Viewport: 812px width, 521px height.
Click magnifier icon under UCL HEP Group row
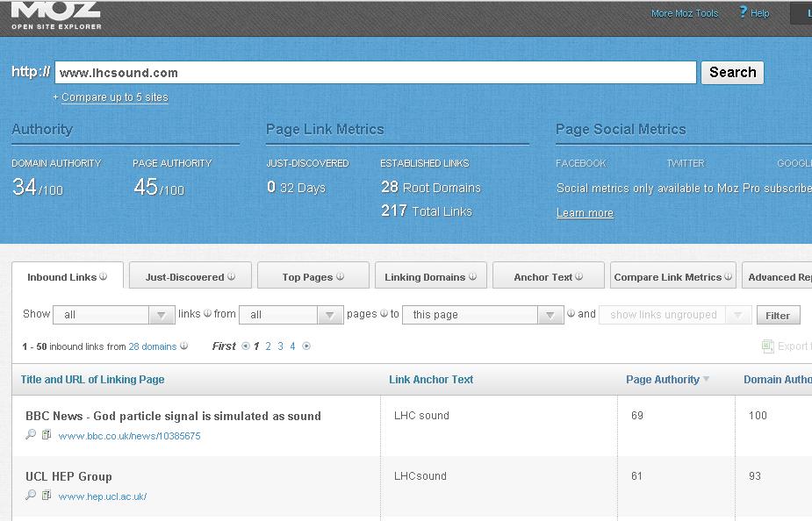point(31,496)
